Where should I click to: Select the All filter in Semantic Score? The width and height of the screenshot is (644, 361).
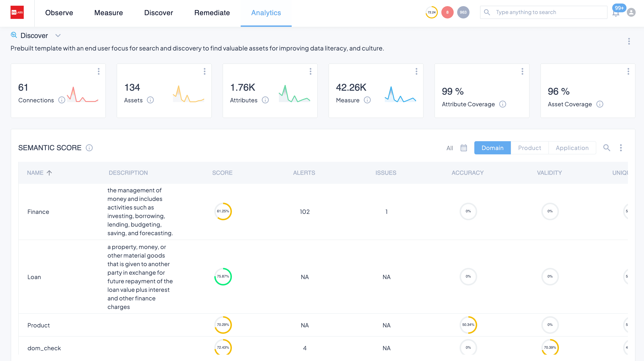point(449,148)
